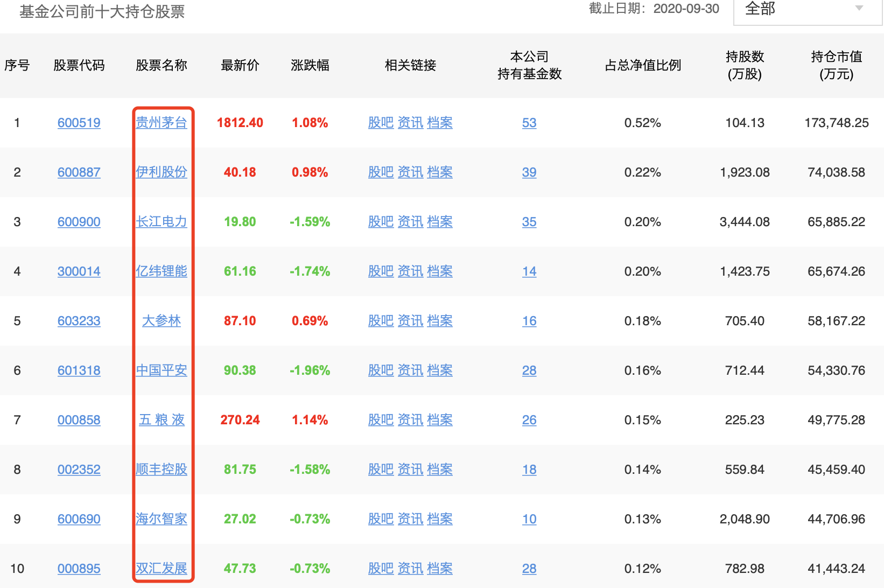Click latest price 1812.40

240,123
